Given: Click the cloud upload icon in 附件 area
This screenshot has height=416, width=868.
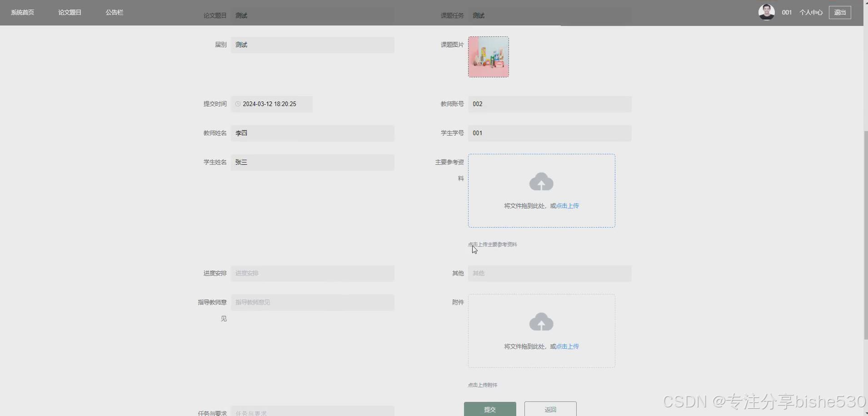Looking at the screenshot, I should 541,322.
